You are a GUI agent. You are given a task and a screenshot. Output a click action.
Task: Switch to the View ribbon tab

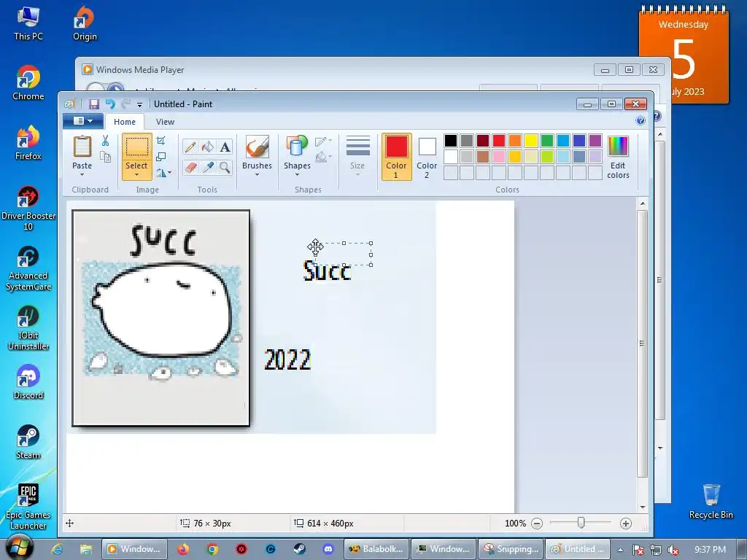[x=165, y=122]
